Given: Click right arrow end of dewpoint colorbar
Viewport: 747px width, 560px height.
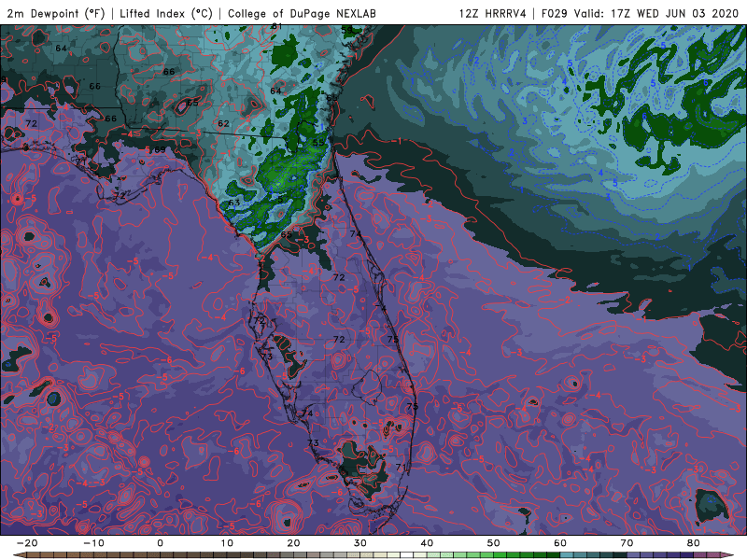Looking at the screenshot, I should click(x=728, y=555).
